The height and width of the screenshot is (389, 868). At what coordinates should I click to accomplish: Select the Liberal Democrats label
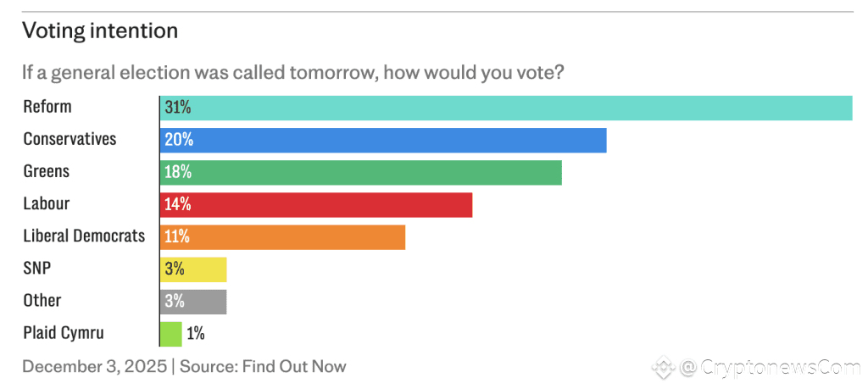[84, 236]
